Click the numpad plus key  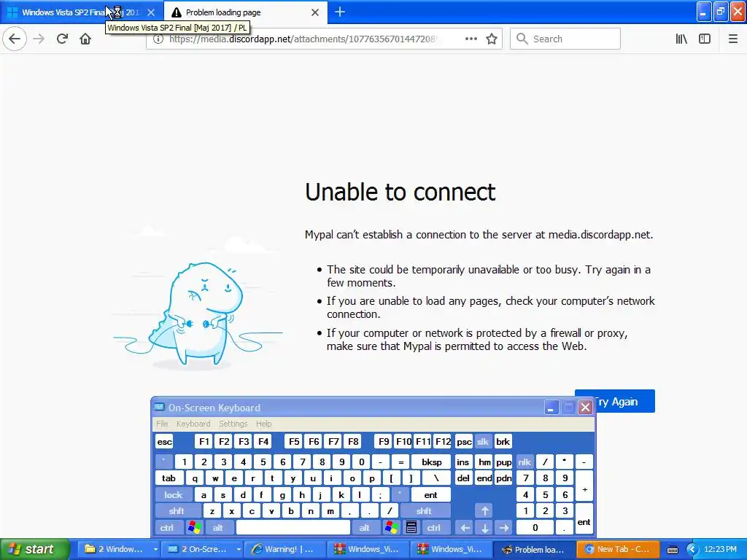point(584,486)
